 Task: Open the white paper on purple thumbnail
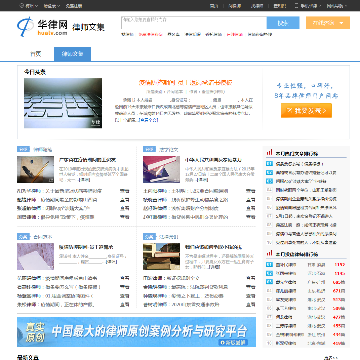pos(35,256)
